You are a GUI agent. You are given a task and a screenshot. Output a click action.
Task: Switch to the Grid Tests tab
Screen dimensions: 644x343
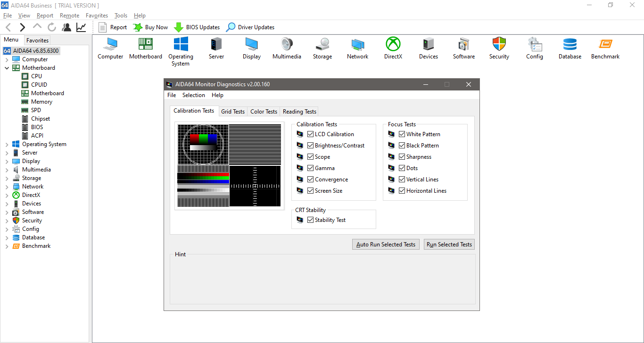tap(233, 112)
